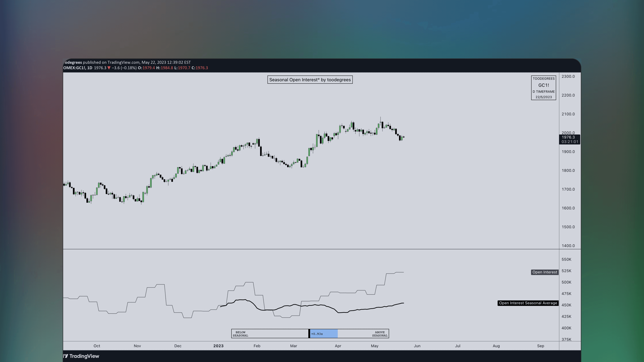Toggle the OMEX:GC1! symbol legend visibility
This screenshot has width=644, height=362.
[74, 68]
